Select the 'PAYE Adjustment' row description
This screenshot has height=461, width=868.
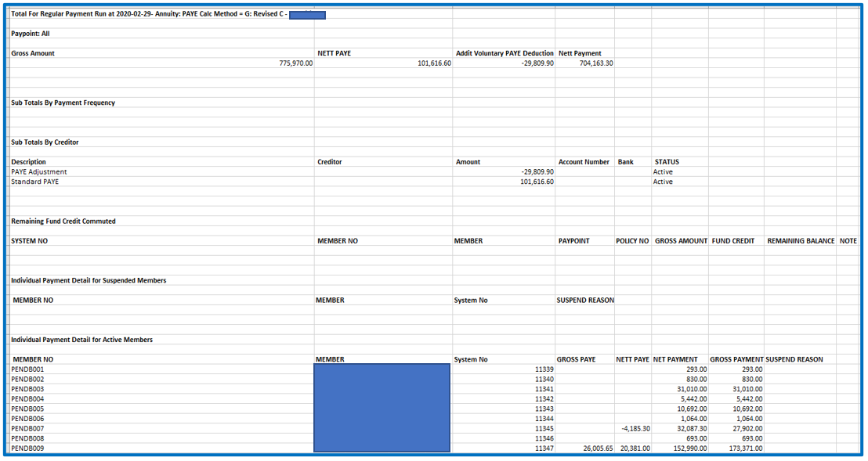(x=38, y=172)
